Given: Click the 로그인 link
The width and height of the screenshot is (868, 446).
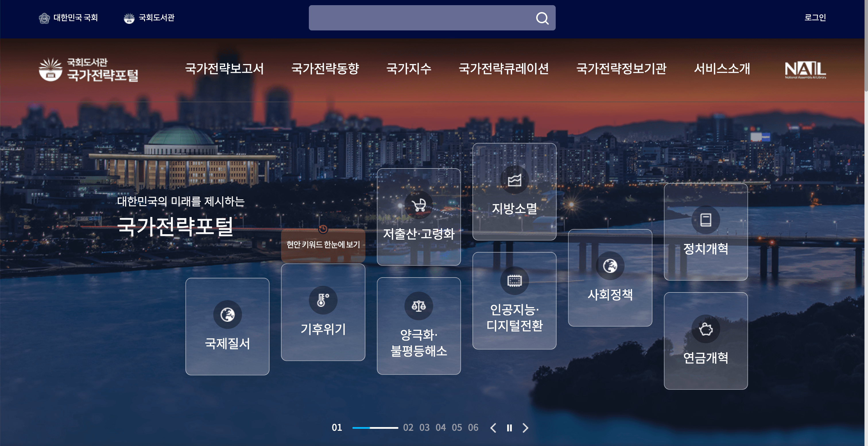Looking at the screenshot, I should [815, 18].
